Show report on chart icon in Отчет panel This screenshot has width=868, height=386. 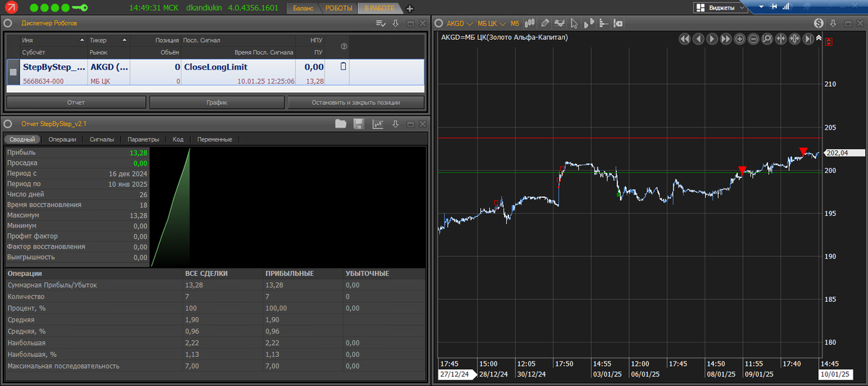click(x=378, y=125)
